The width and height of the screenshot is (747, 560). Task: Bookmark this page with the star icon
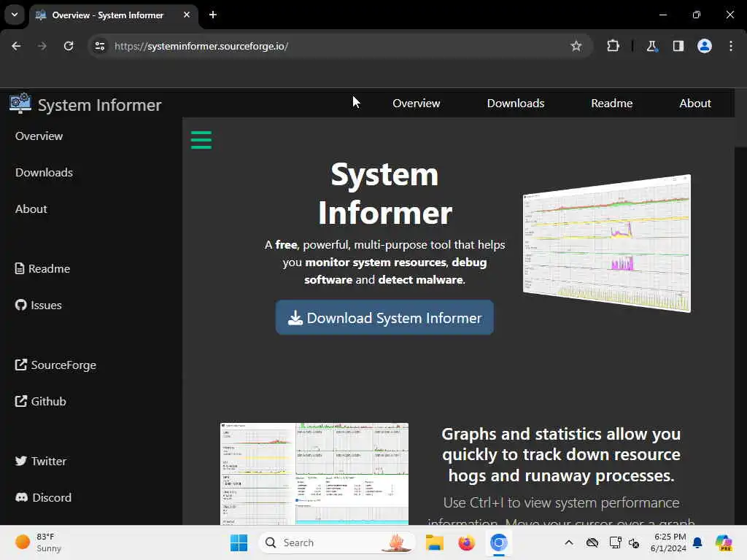point(576,46)
